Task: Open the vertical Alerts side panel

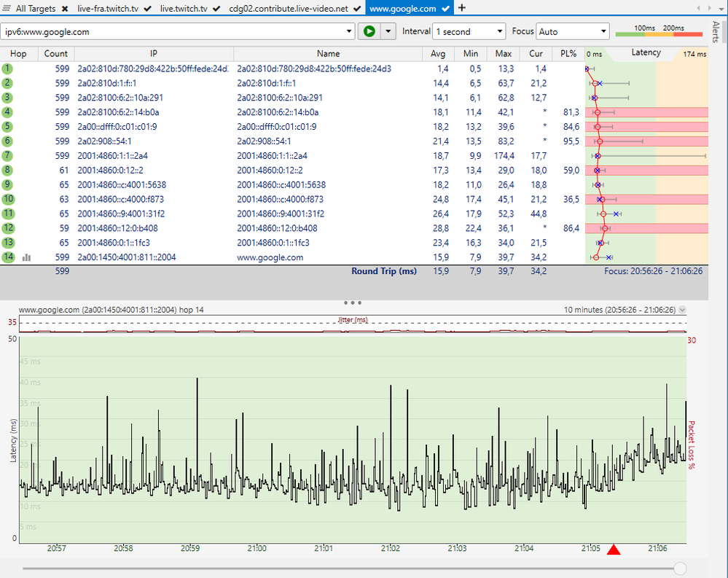Action: click(x=716, y=31)
